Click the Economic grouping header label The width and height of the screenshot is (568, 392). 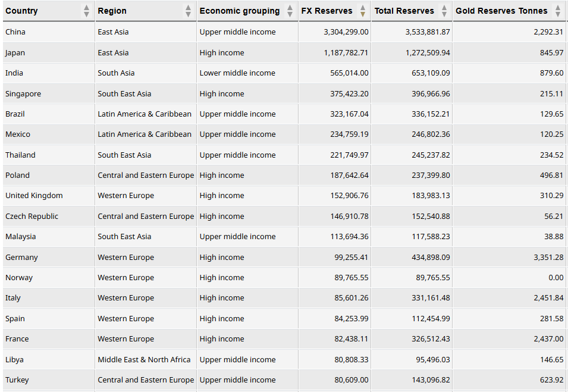point(240,11)
